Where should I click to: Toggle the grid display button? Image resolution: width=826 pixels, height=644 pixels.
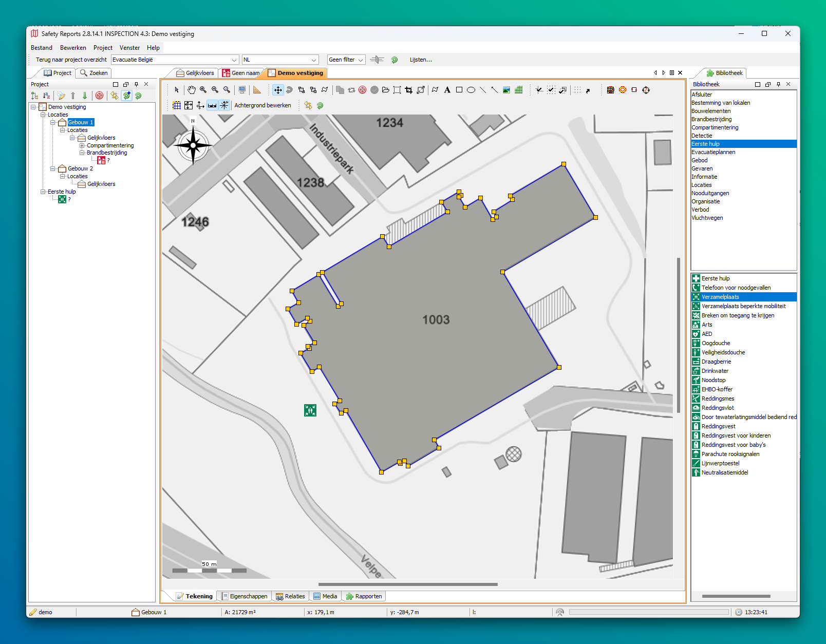coord(177,105)
